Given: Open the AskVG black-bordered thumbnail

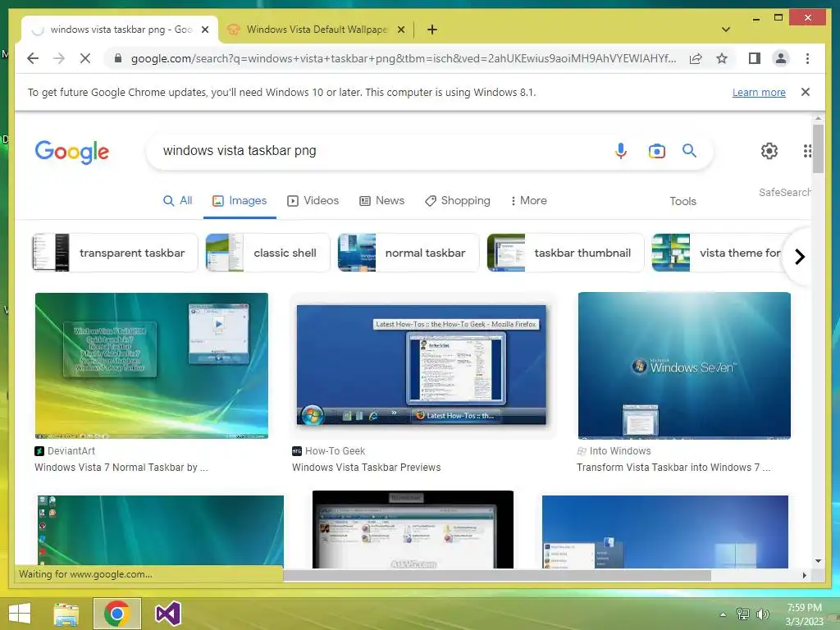Looking at the screenshot, I should pyautogui.click(x=413, y=529).
